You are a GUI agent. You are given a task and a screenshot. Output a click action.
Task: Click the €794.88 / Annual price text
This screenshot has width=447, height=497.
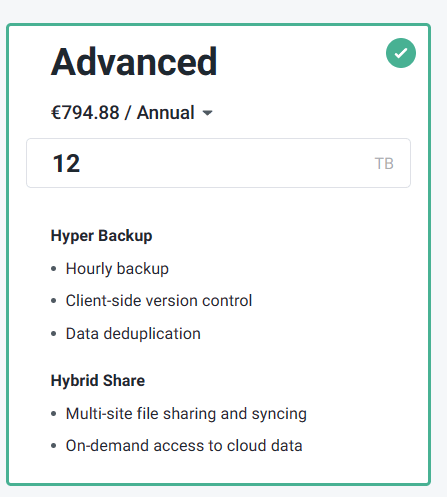(x=122, y=112)
